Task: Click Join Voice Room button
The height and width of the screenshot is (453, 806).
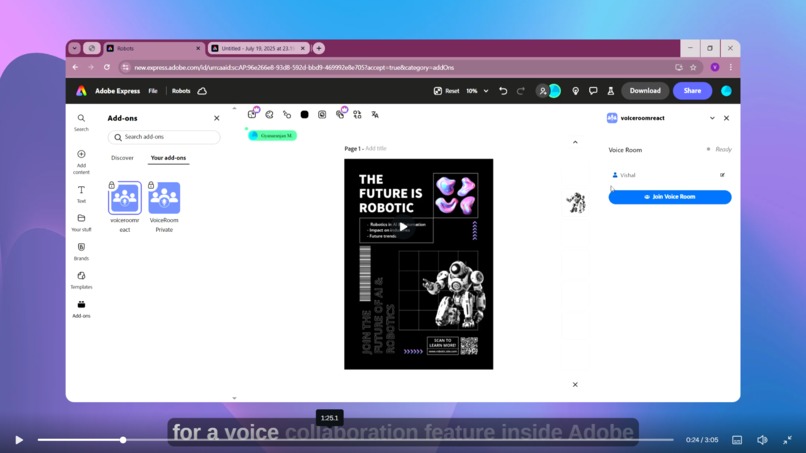Action: coord(670,197)
